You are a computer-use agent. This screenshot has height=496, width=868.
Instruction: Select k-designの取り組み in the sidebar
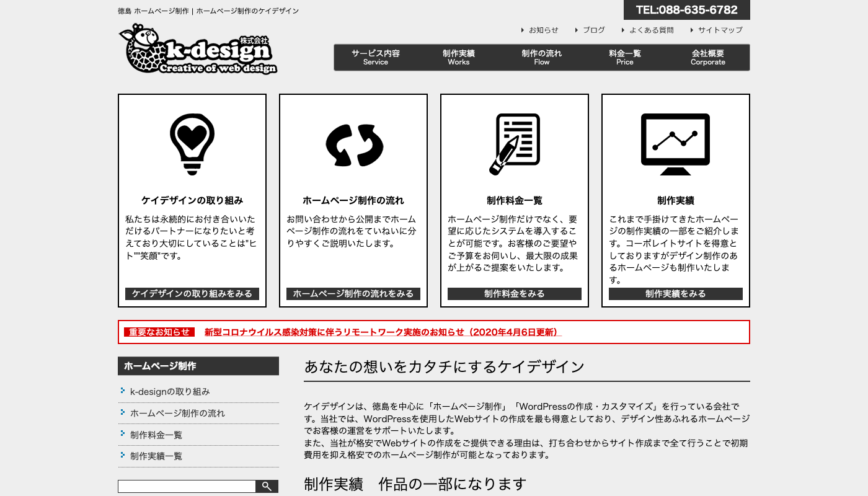[170, 392]
